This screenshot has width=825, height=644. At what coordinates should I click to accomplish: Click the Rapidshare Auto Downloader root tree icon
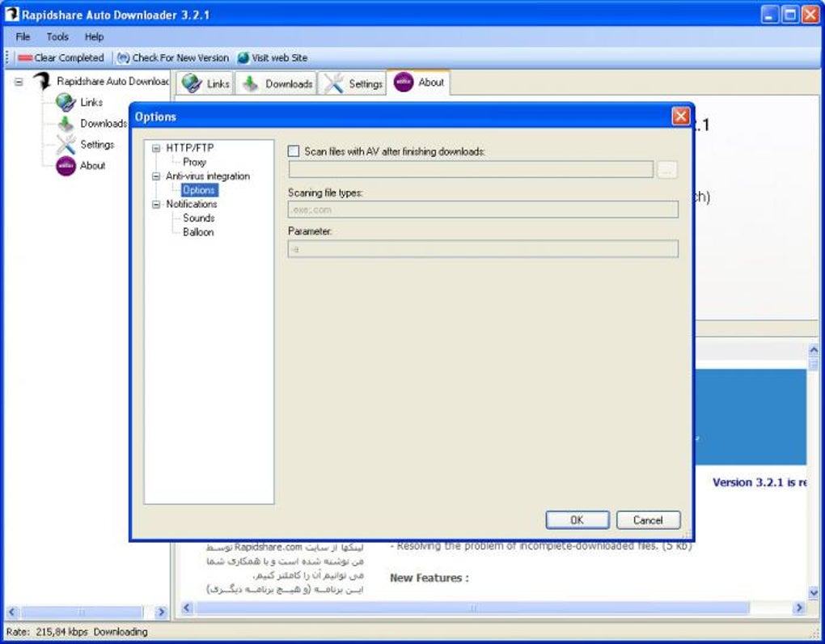tap(42, 82)
